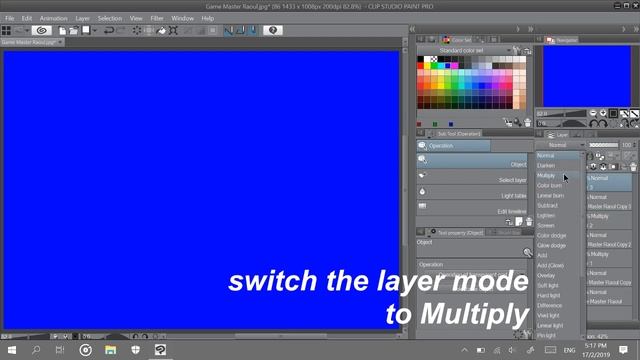640x360 pixels.
Task: Click the eyedropper icon in Color set panel
Action: click(x=518, y=122)
